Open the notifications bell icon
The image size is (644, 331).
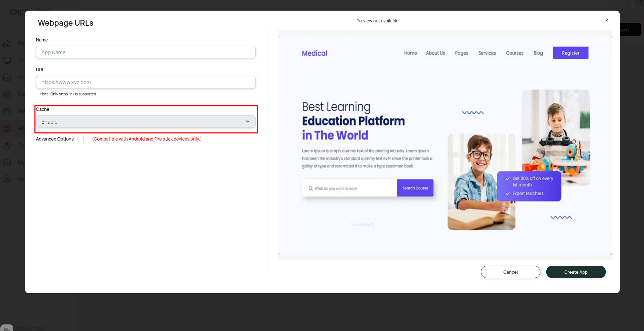coord(627,3)
